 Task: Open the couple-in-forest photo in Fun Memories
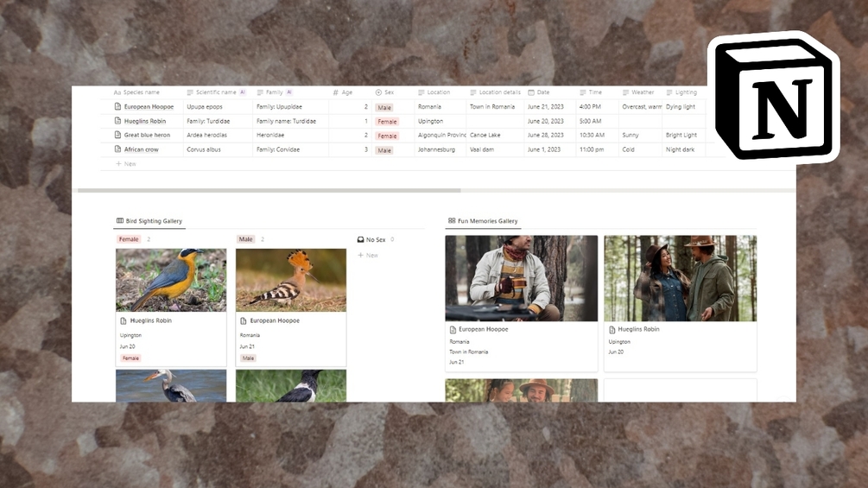tap(681, 278)
